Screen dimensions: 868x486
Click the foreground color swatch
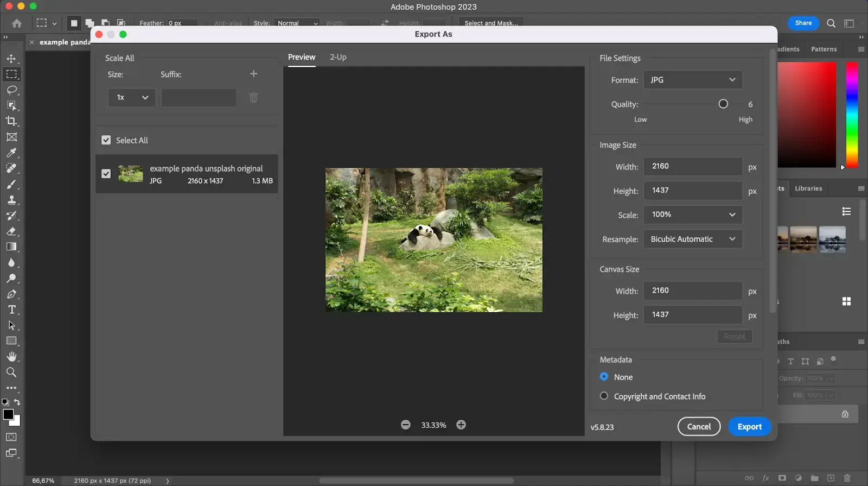8,415
